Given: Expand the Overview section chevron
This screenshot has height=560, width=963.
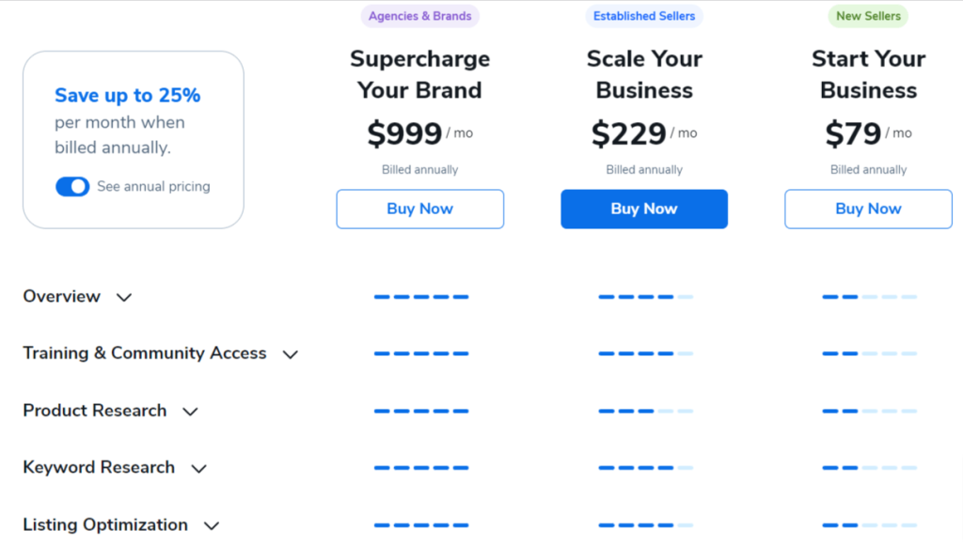Looking at the screenshot, I should pos(124,298).
